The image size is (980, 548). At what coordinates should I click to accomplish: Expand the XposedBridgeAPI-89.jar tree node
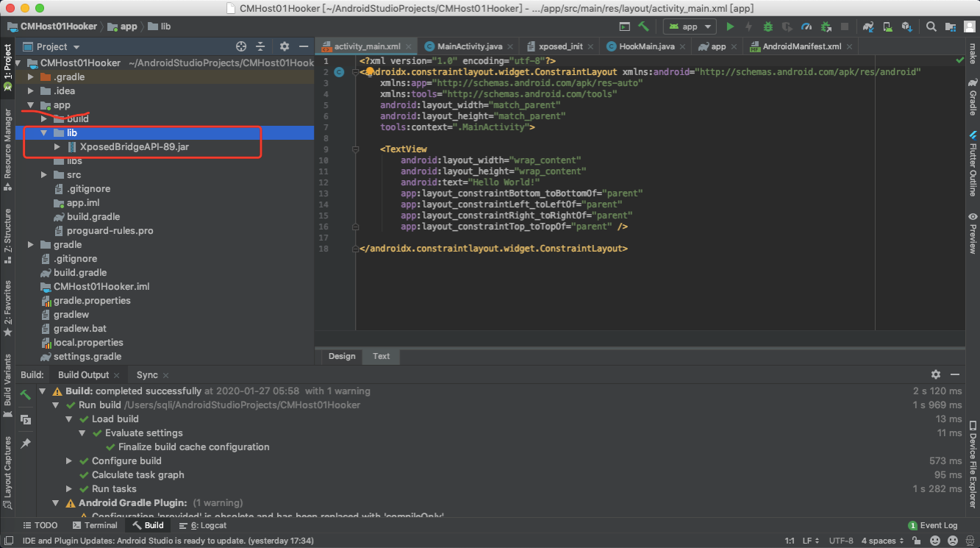point(57,147)
